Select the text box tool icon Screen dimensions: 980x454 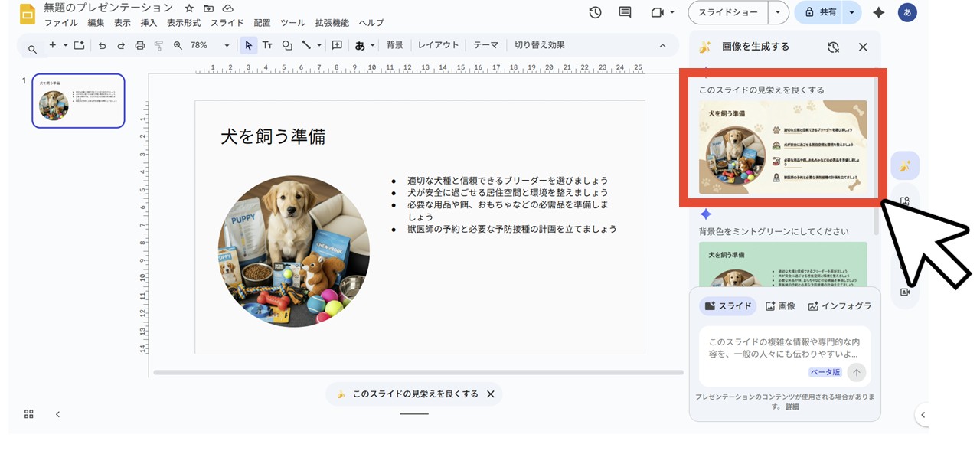(267, 45)
